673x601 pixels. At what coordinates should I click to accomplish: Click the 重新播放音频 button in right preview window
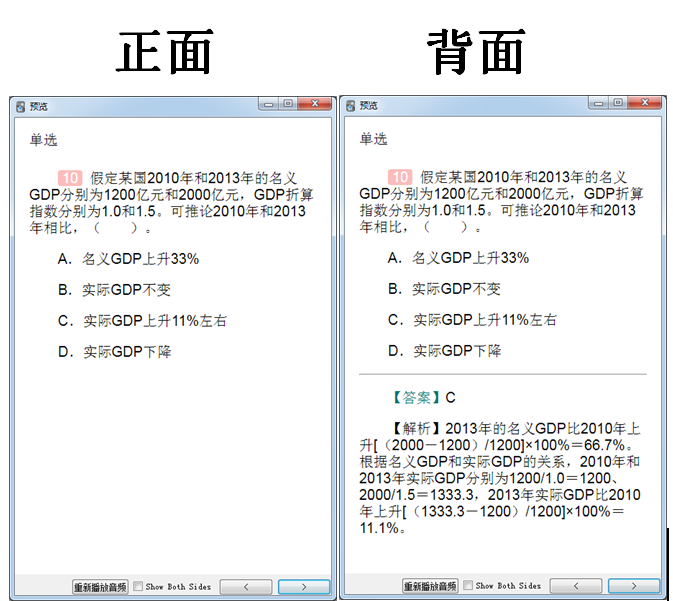(430, 586)
